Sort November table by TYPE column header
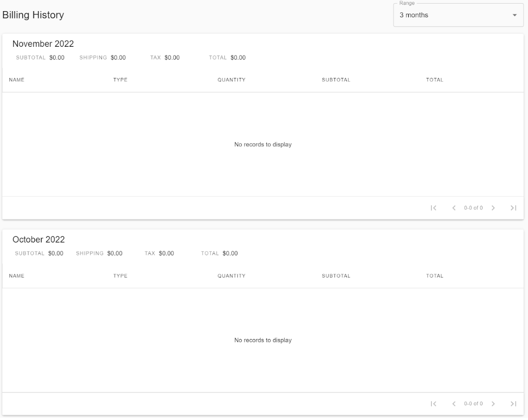This screenshot has height=420, width=528. coord(120,80)
